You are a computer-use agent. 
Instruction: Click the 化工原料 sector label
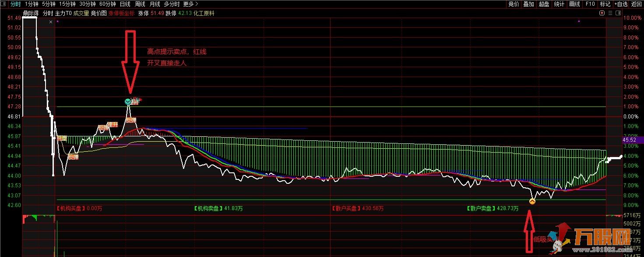pyautogui.click(x=204, y=14)
